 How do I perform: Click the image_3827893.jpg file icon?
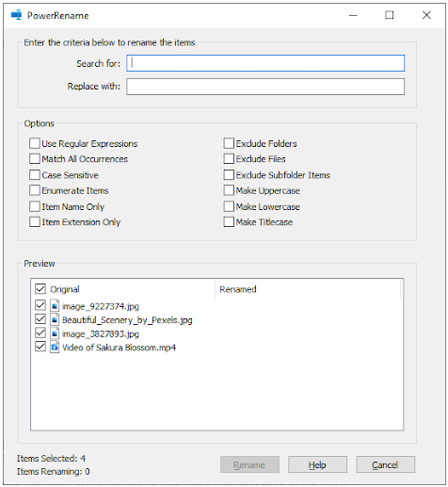point(55,333)
